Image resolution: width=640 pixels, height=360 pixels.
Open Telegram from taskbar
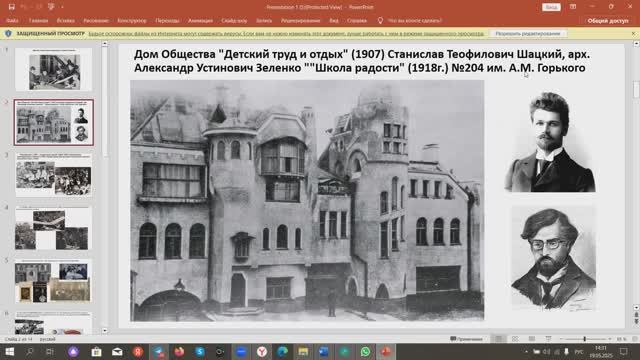pos(159,351)
